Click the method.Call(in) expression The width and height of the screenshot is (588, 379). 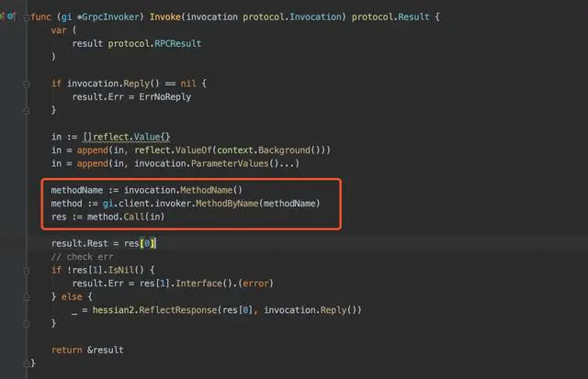pos(126,217)
